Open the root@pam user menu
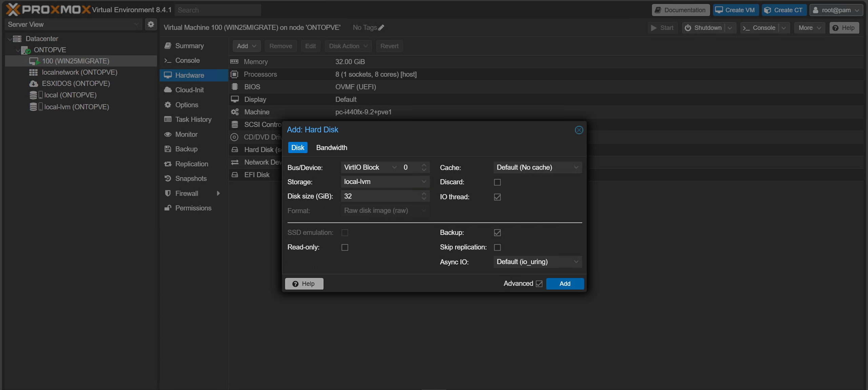The width and height of the screenshot is (868, 390). pos(836,10)
